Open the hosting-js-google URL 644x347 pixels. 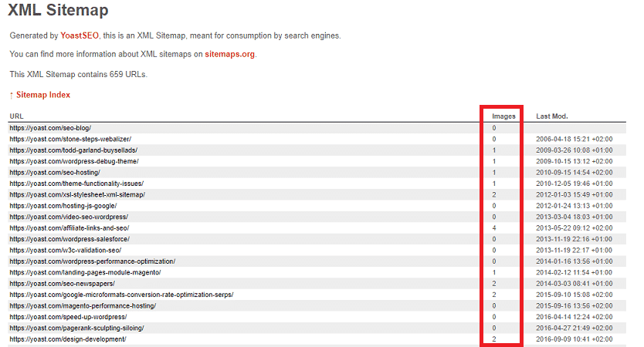(x=63, y=205)
